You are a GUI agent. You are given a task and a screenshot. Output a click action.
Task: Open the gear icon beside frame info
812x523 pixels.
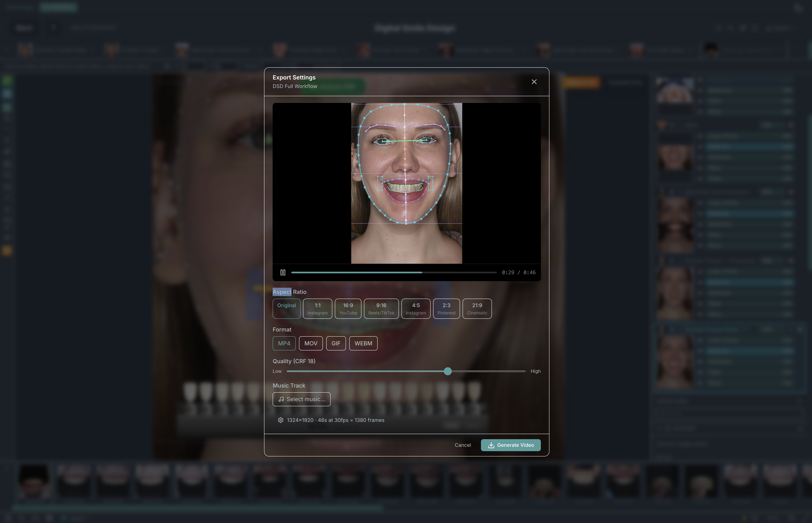(x=281, y=420)
